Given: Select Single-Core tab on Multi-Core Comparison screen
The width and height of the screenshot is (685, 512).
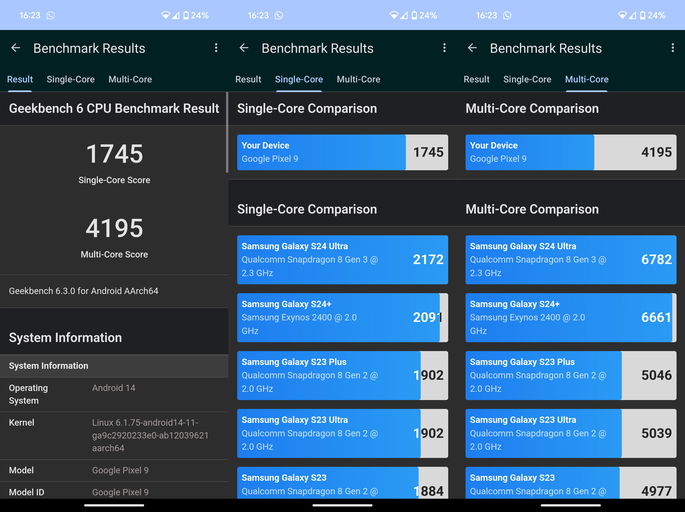Looking at the screenshot, I should click(527, 79).
